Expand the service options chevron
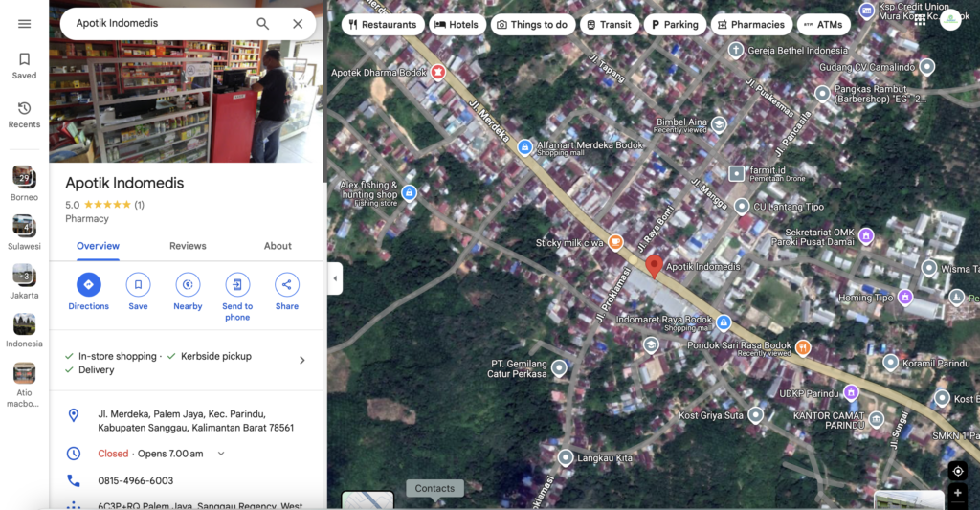980x510 pixels. 302,361
